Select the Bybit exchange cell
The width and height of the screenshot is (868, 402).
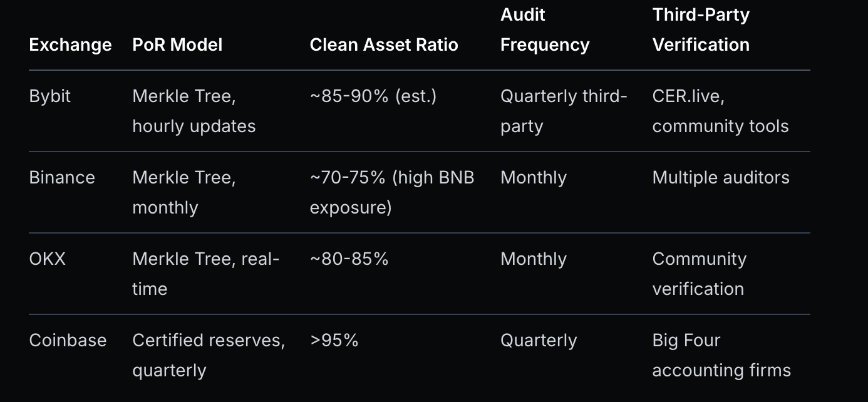50,96
